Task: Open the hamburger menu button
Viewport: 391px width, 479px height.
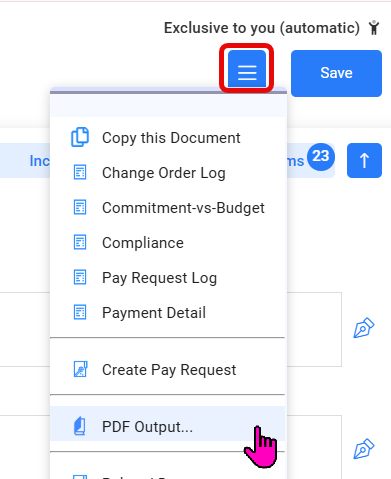Action: pyautogui.click(x=247, y=69)
